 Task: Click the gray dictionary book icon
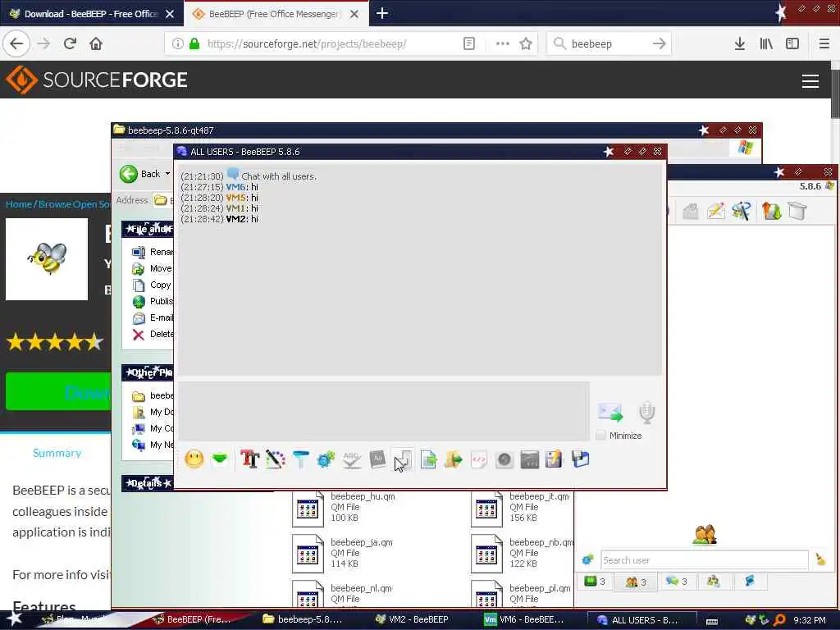point(377,459)
